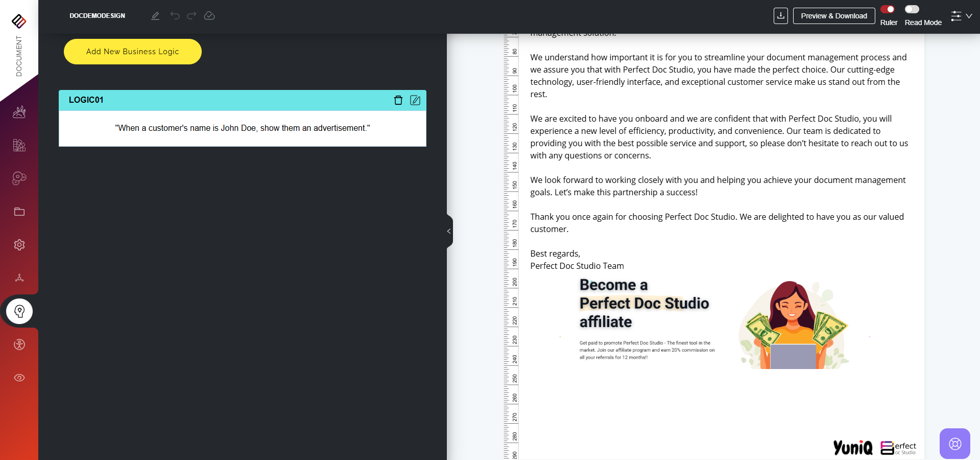980x460 pixels.
Task: Delete LOGIC01 using the trash icon
Action: pos(398,100)
